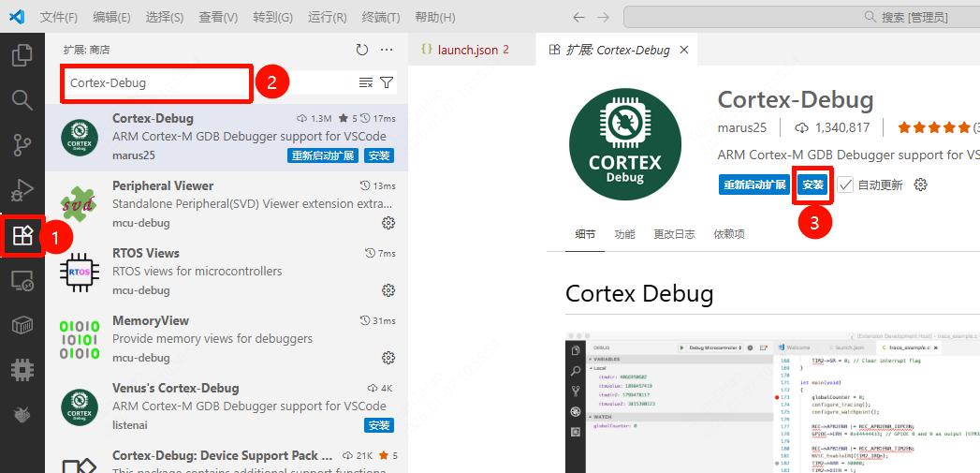Click 安装 button on Cortex-Debug page
Image resolution: width=980 pixels, height=473 pixels.
[x=812, y=185]
